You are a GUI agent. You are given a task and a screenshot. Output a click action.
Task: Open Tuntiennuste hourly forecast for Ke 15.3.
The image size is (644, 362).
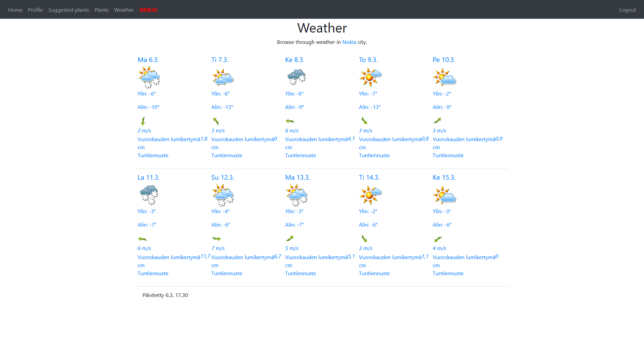(448, 273)
